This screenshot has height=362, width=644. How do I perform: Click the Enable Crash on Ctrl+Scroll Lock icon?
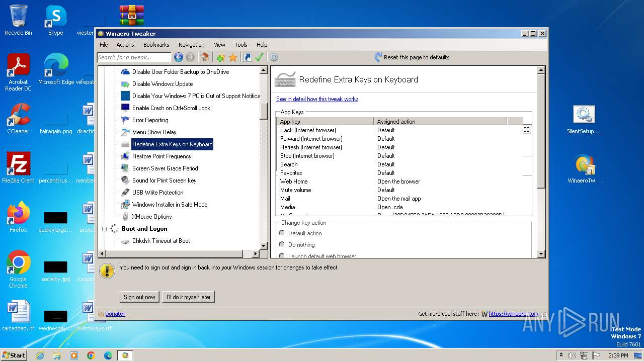(x=125, y=108)
